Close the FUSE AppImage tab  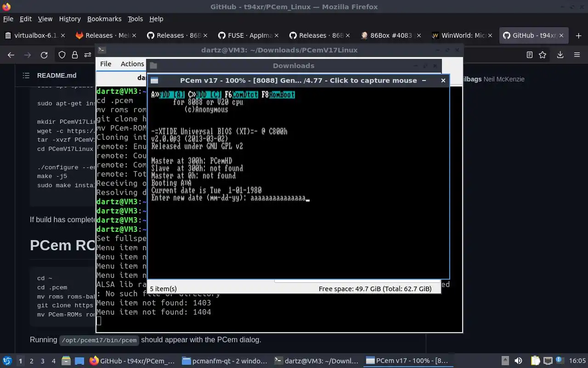click(x=277, y=35)
